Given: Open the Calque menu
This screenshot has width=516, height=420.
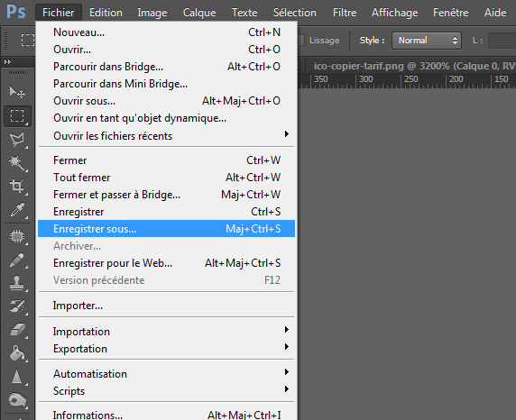Looking at the screenshot, I should click(x=199, y=13).
